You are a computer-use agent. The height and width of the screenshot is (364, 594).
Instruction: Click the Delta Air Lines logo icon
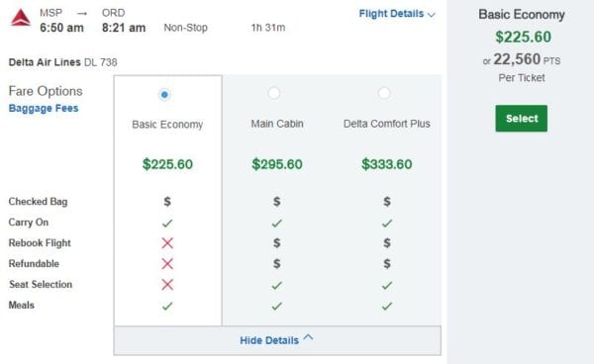[x=21, y=18]
